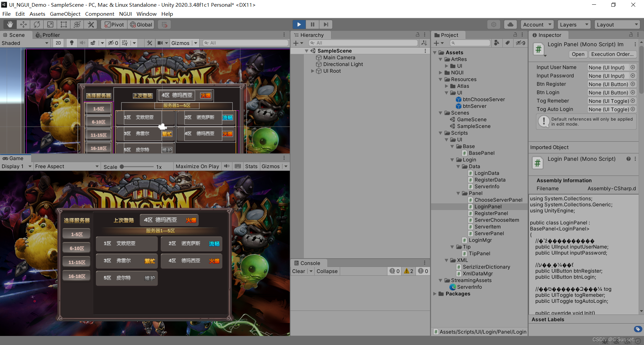Open the custom editor tools

point(91,24)
